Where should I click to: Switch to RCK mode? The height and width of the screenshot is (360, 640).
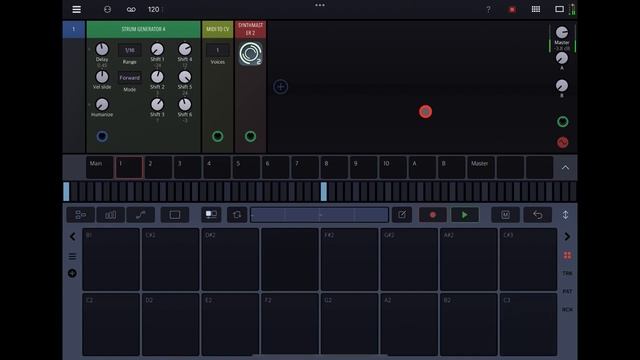point(567,309)
